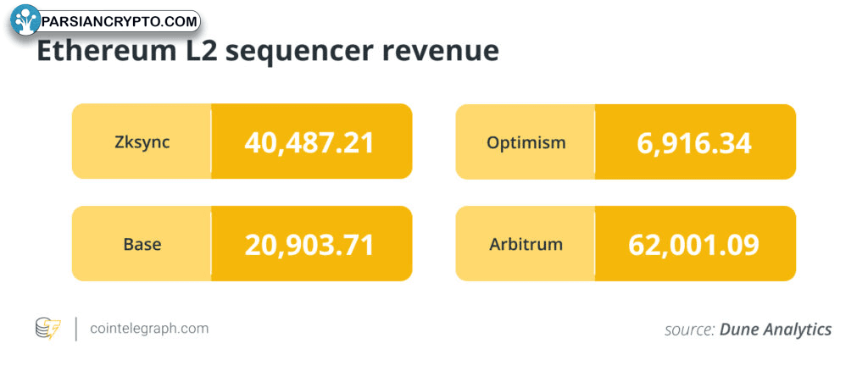Click the Base value 20,903.71
The height and width of the screenshot is (377, 868).
[x=309, y=244]
